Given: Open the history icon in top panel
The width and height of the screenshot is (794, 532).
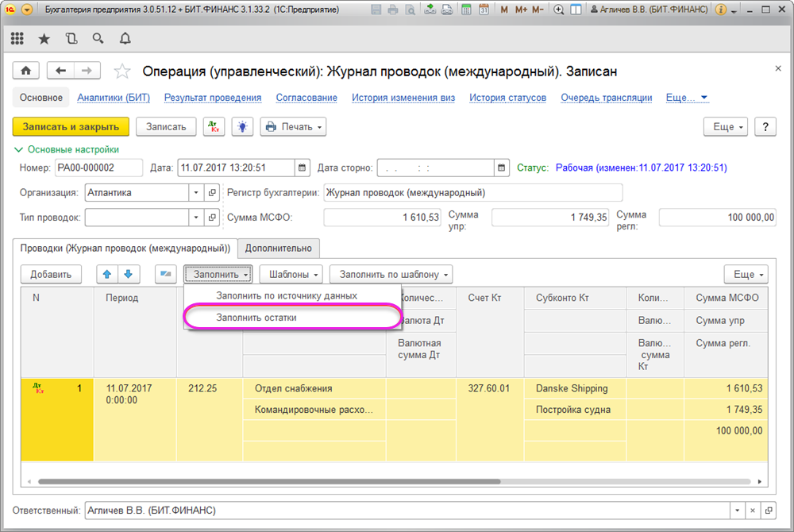Looking at the screenshot, I should (71, 39).
